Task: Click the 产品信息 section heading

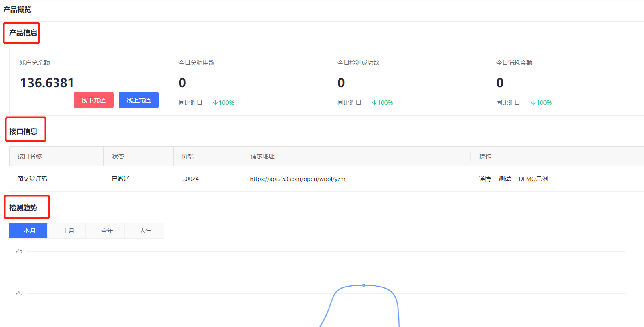Action: [x=23, y=33]
